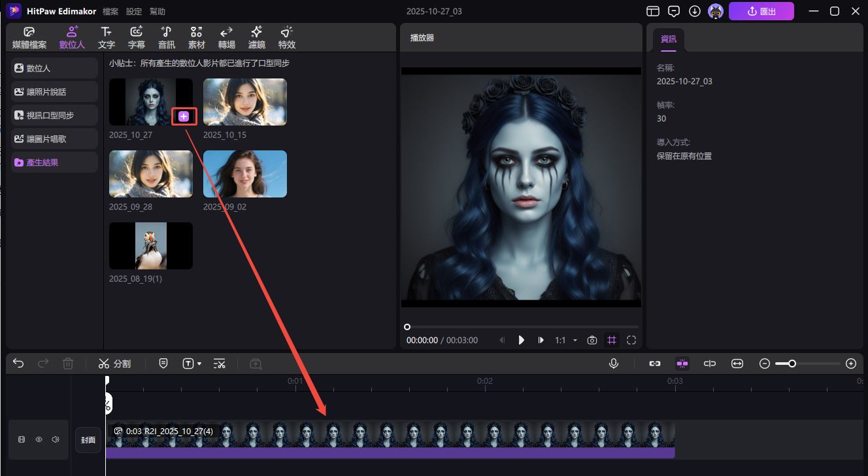Expand the text tool dropdown arrow in timeline toolbar
Image resolution: width=868 pixels, height=476 pixels.
[x=199, y=364]
